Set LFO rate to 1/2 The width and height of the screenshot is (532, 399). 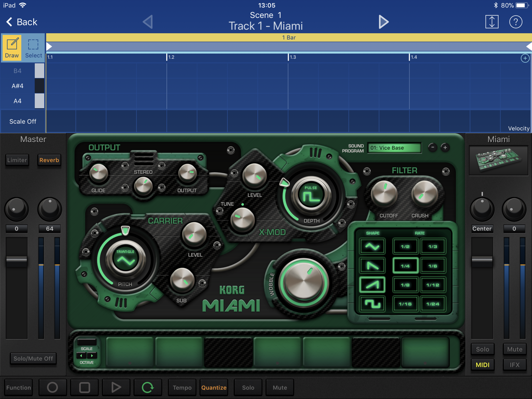click(405, 247)
